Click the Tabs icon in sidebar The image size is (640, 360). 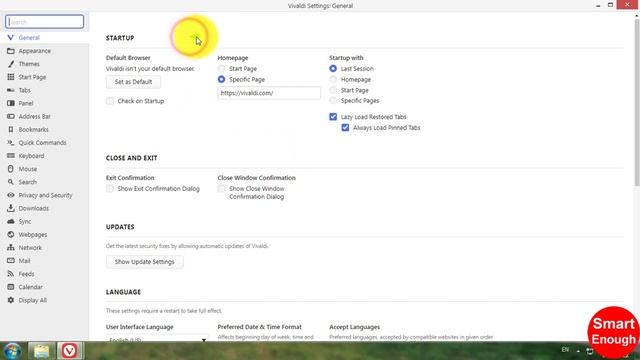tap(11, 90)
